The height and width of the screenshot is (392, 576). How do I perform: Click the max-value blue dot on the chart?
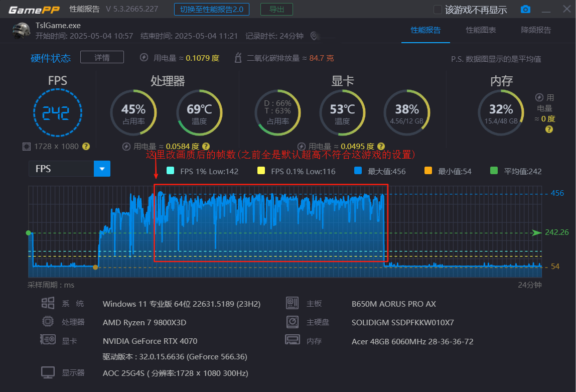[160, 194]
